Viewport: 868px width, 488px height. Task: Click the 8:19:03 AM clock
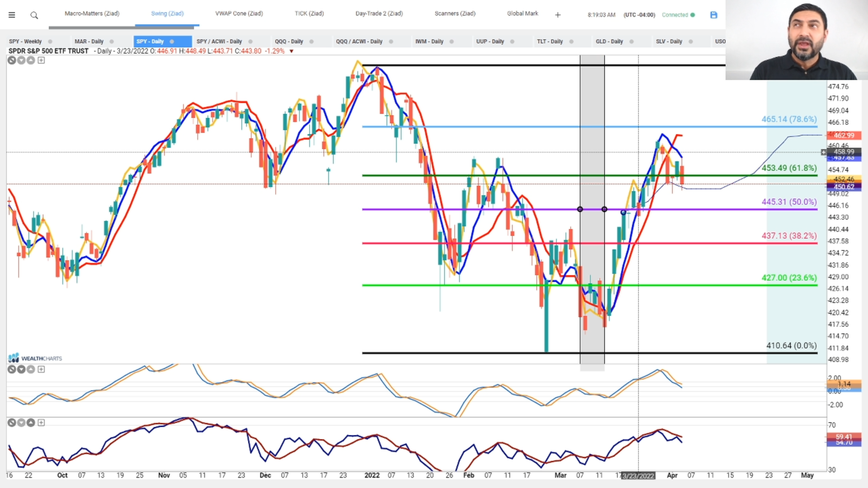point(601,15)
